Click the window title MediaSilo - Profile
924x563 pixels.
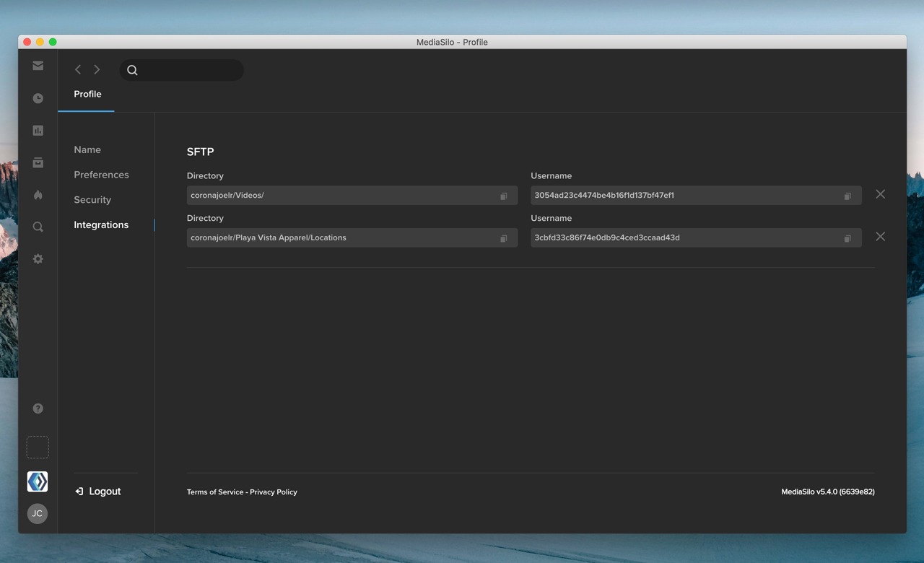click(452, 42)
